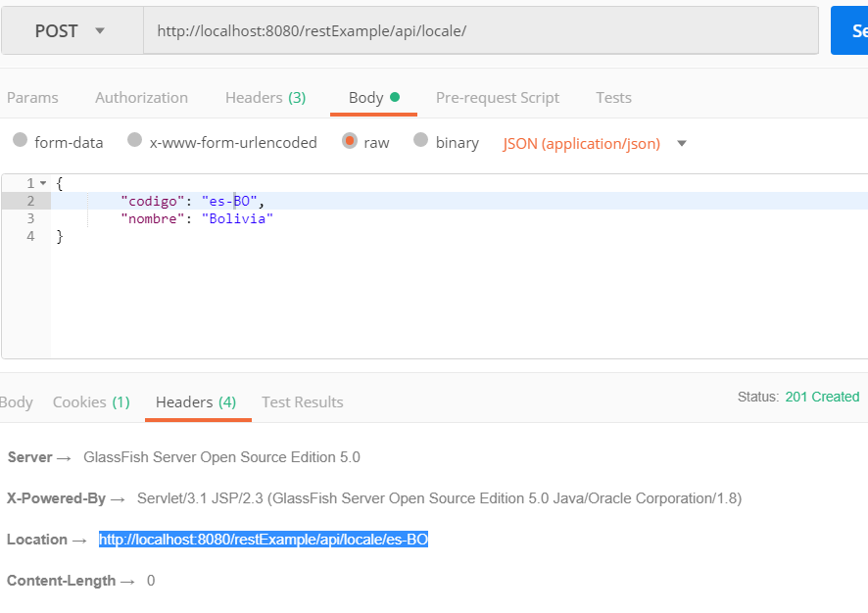The image size is (868, 613).
Task: Click the Content-Length header name
Action: click(61, 581)
